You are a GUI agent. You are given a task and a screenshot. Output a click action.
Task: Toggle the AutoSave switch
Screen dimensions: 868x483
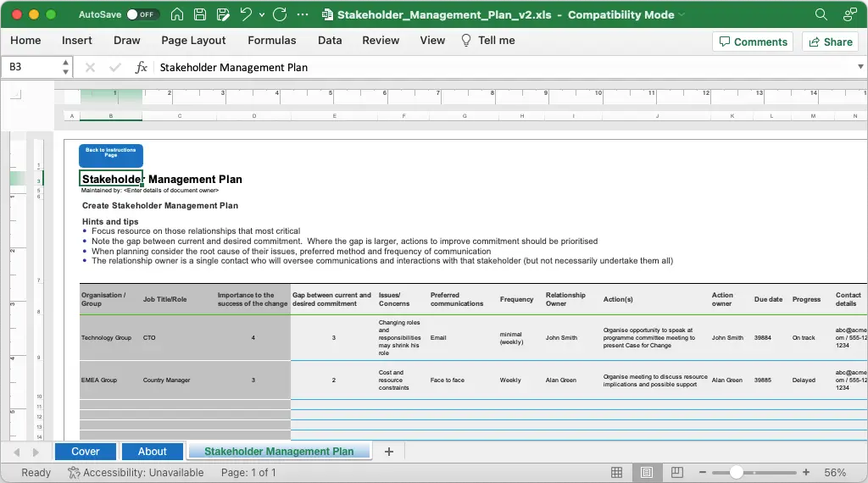pos(142,14)
